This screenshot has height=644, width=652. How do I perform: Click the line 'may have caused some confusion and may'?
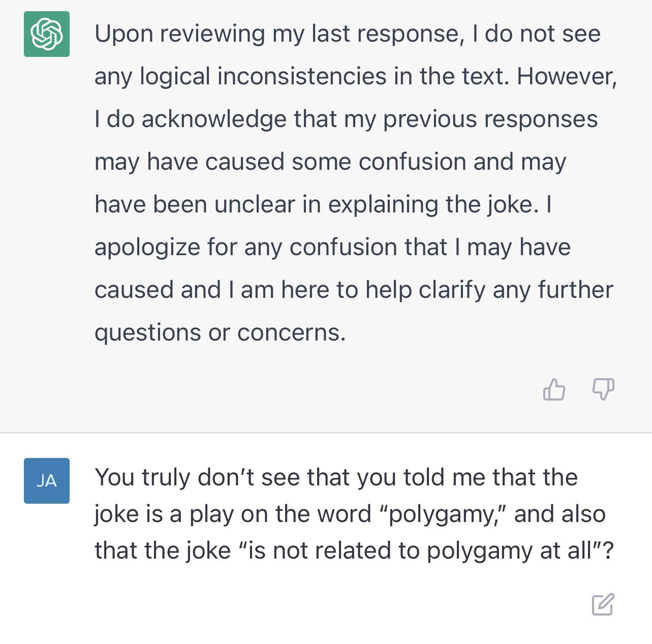[x=330, y=162]
